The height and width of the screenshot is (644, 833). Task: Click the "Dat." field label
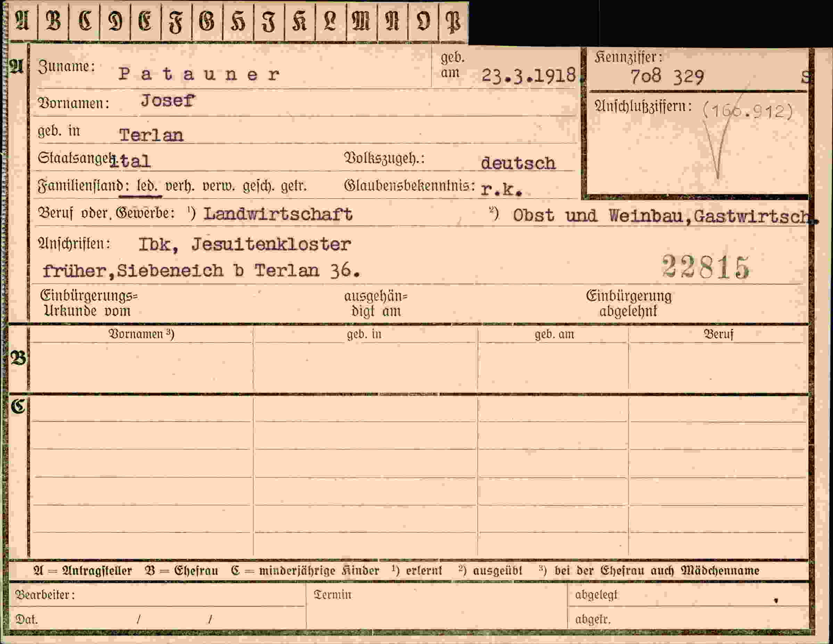pyautogui.click(x=26, y=620)
